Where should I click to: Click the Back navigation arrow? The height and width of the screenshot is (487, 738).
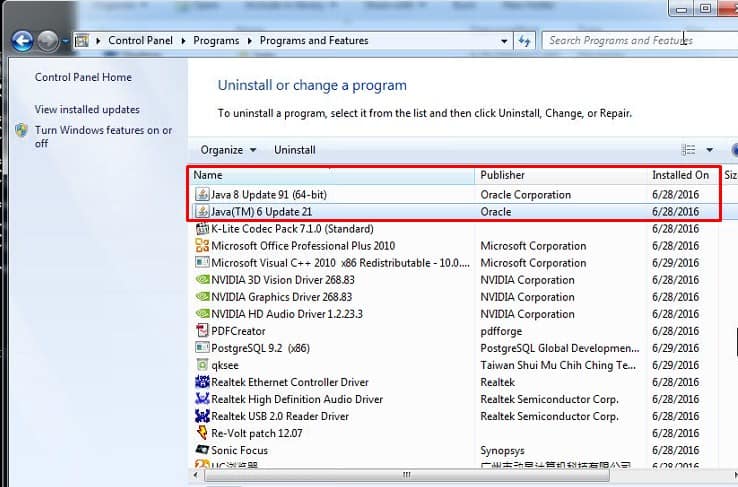pos(22,41)
